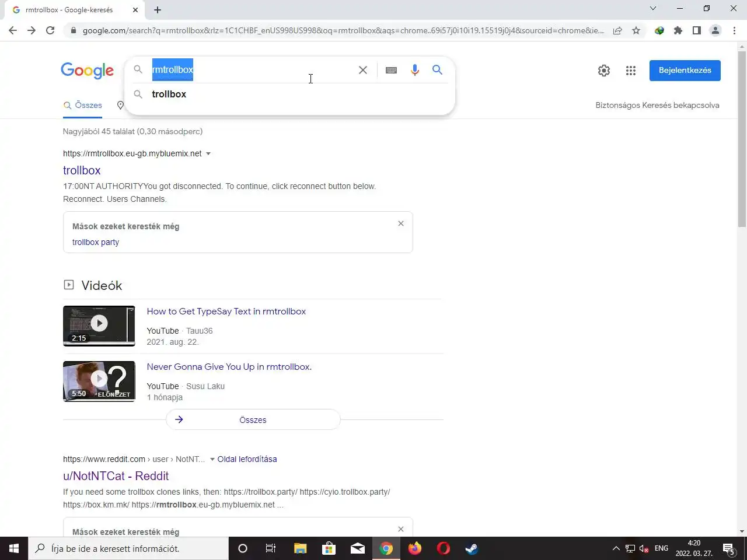Click the Windows taskbar search box

(128, 548)
